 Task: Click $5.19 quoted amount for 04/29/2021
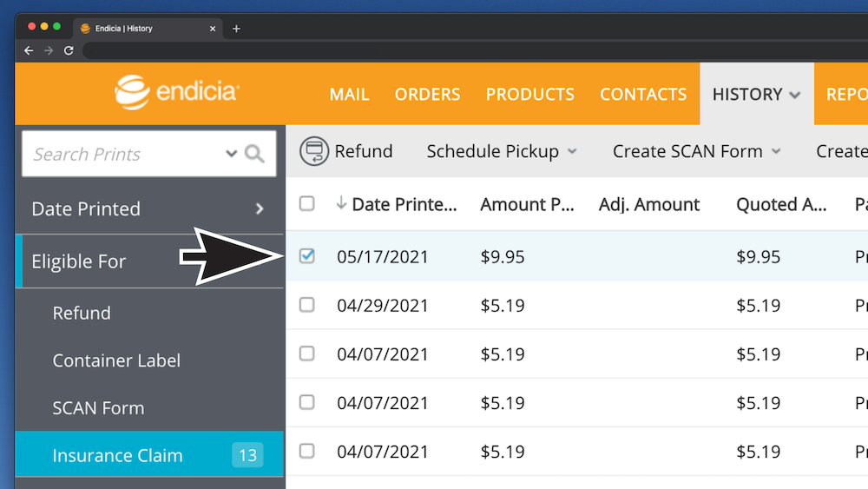pyautogui.click(x=758, y=306)
